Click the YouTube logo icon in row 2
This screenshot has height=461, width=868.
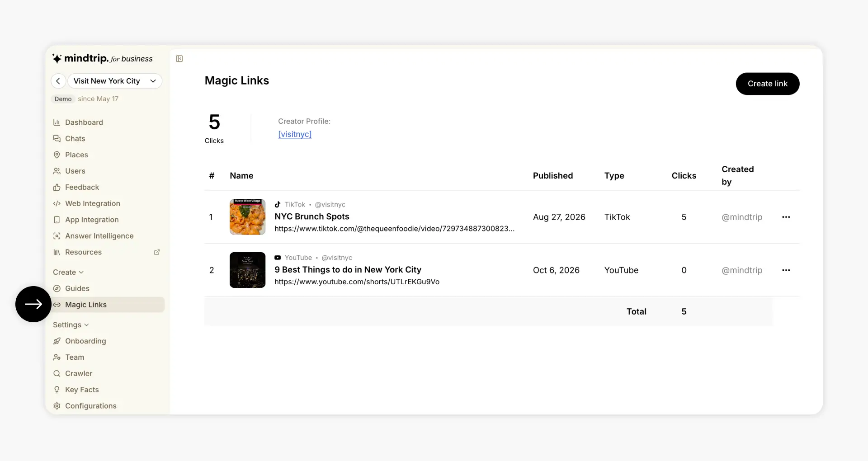[x=278, y=258]
